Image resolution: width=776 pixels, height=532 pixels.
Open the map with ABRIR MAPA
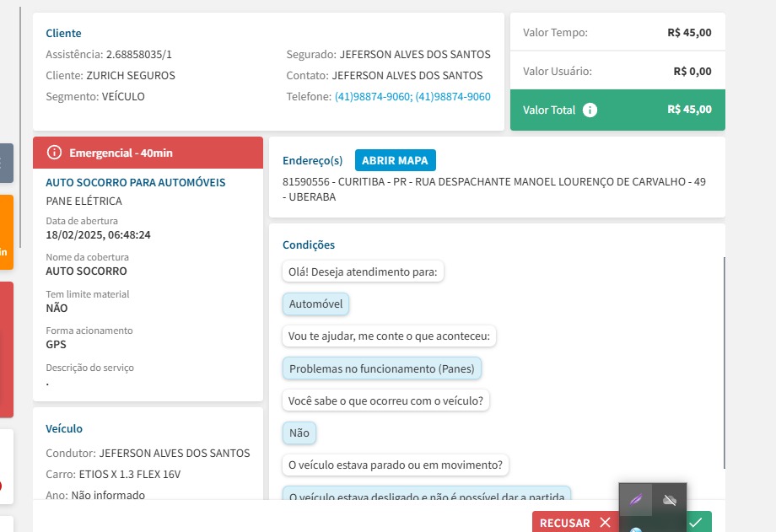click(395, 160)
